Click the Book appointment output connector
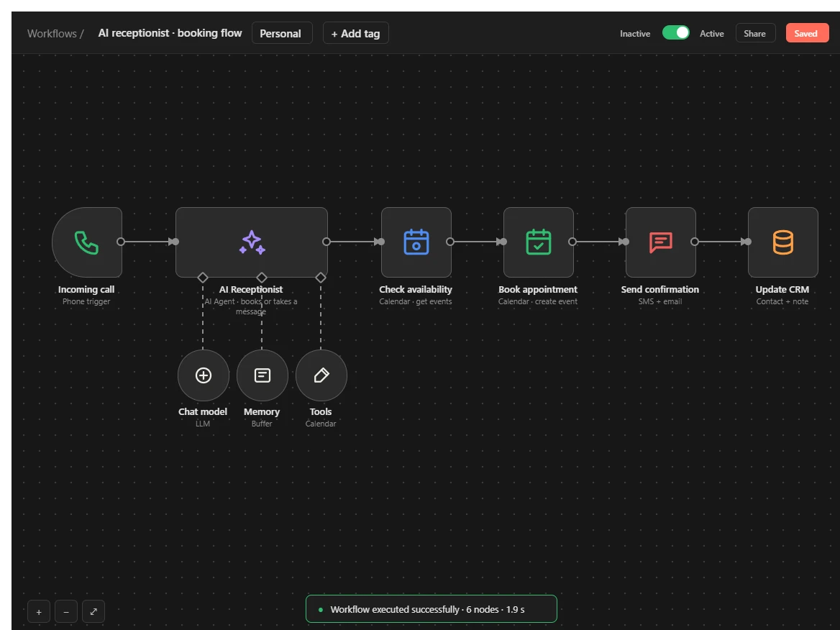This screenshot has width=840, height=630. point(572,242)
